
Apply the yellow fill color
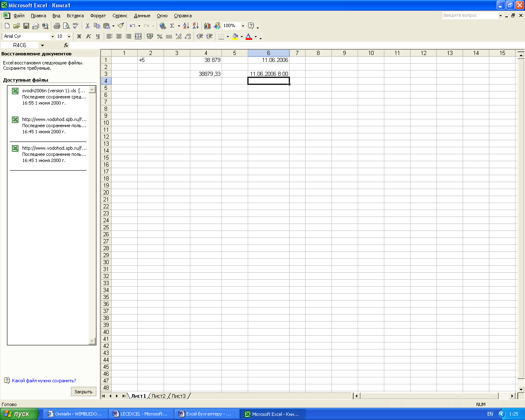pyautogui.click(x=235, y=37)
